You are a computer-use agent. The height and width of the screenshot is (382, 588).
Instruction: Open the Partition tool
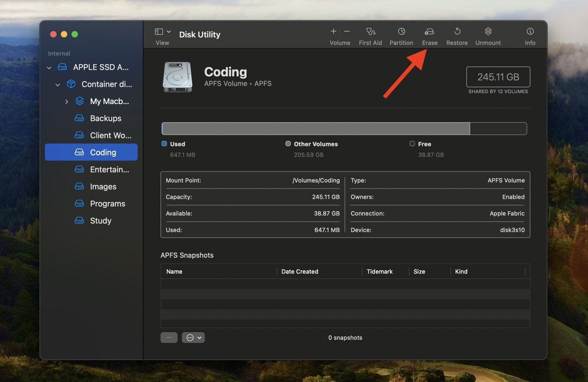pos(401,32)
